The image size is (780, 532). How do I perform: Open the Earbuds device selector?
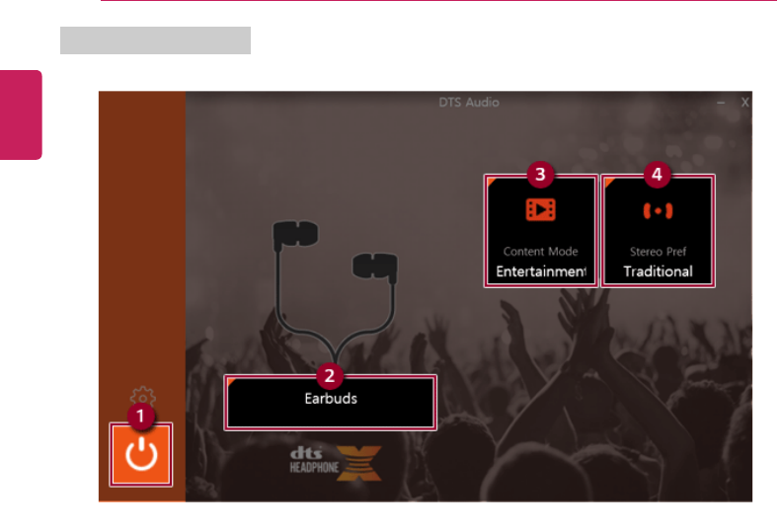click(331, 403)
